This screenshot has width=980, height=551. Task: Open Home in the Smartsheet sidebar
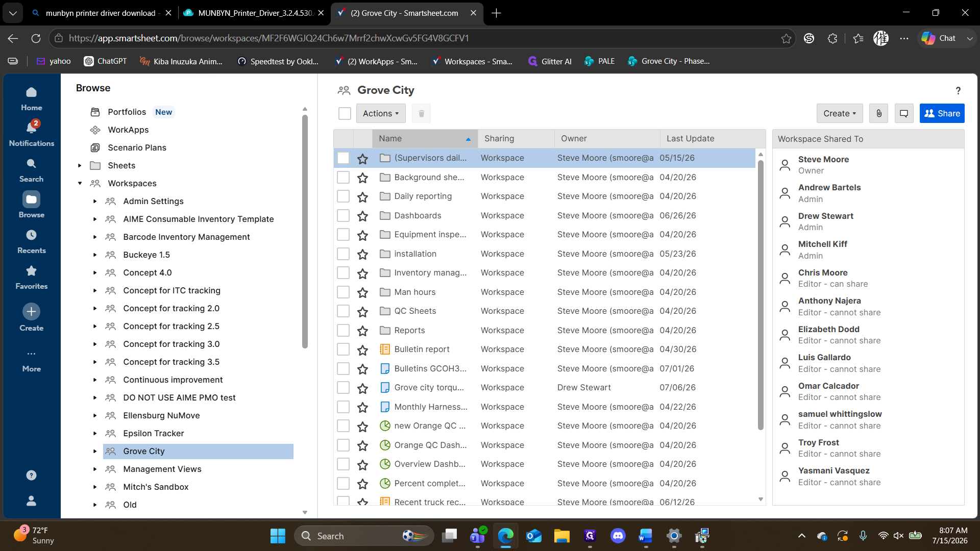tap(31, 99)
